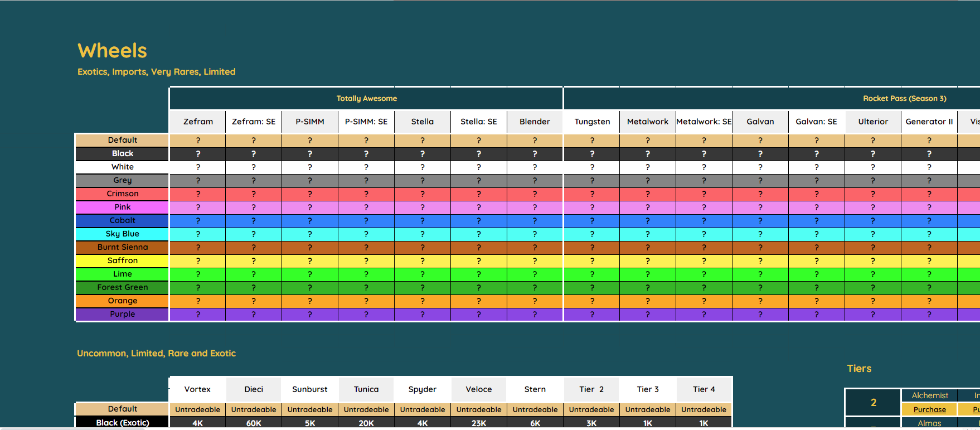
Task: Select the Veloce column header
Action: [479, 389]
